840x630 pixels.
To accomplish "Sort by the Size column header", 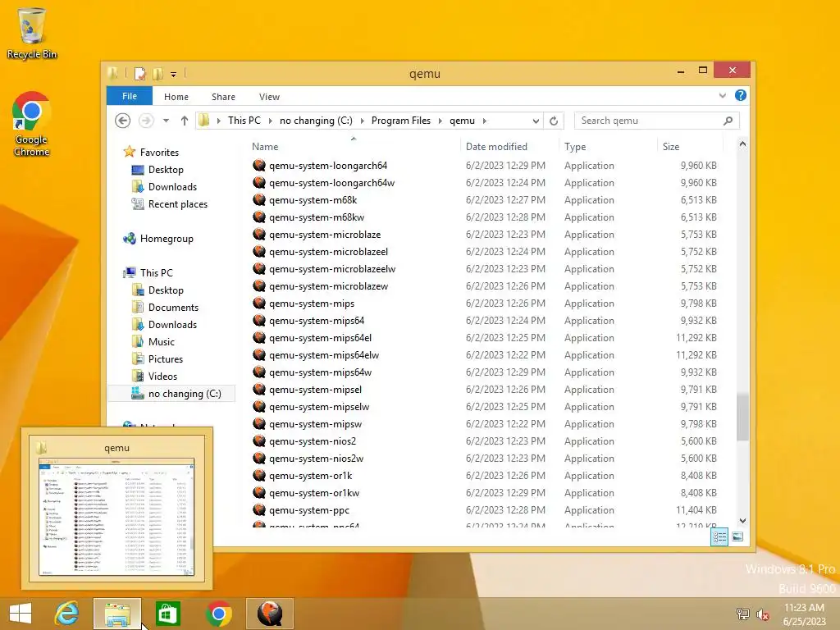I will [690, 147].
